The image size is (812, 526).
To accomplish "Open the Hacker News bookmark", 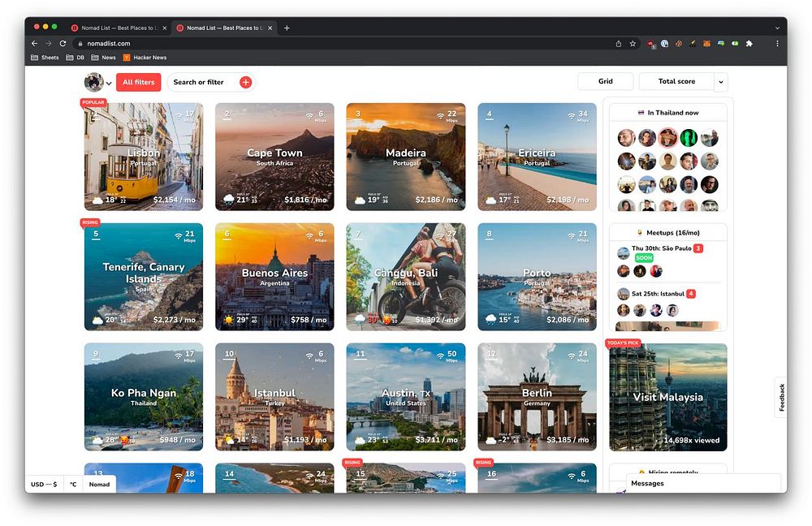I will [145, 58].
